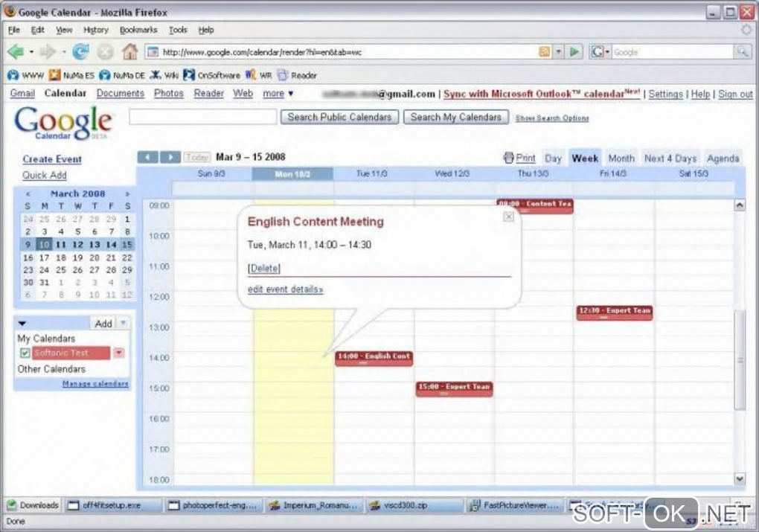This screenshot has height=532, width=759.
Task: Open the Manage calendars link
Action: click(x=95, y=384)
